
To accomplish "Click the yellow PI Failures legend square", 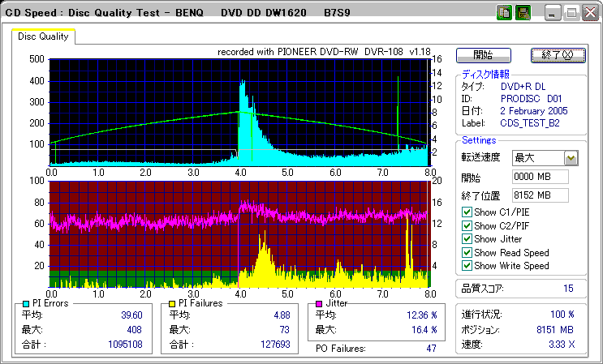I will coord(174,304).
